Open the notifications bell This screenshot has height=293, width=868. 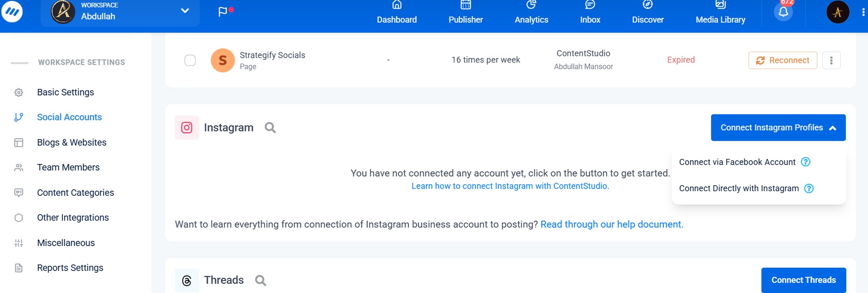pyautogui.click(x=784, y=12)
